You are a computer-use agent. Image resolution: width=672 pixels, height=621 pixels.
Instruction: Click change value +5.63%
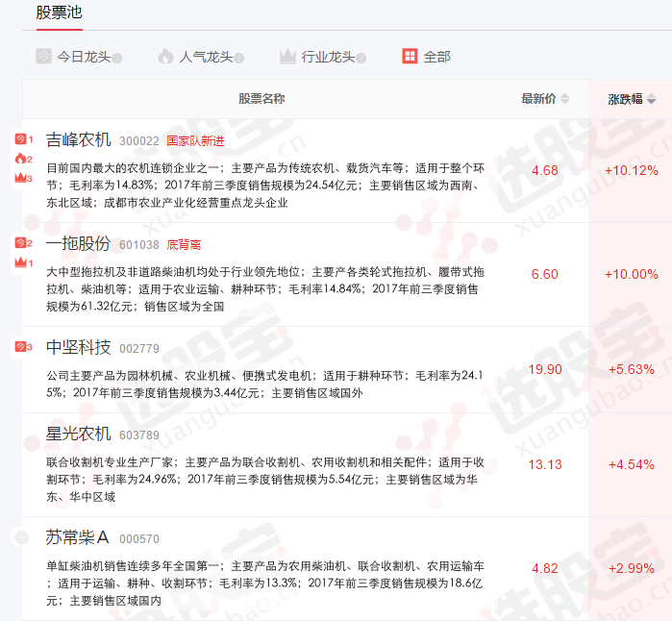click(632, 369)
